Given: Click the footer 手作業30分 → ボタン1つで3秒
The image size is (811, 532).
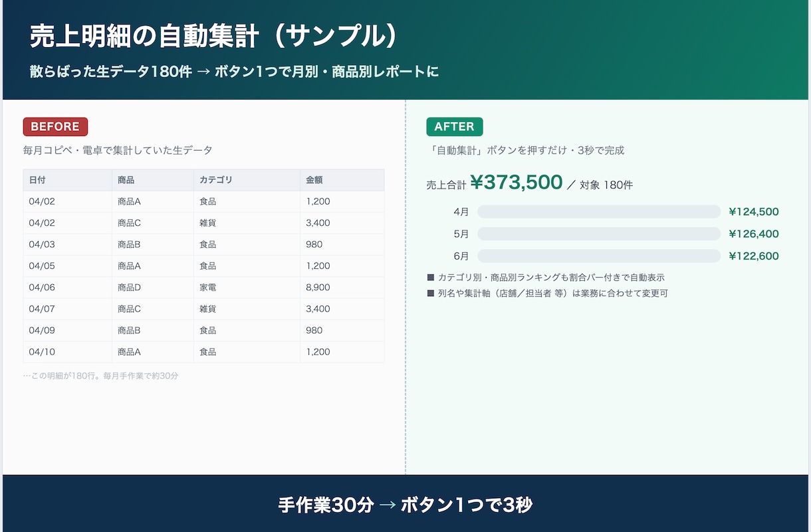Looking at the screenshot, I should click(x=405, y=505).
